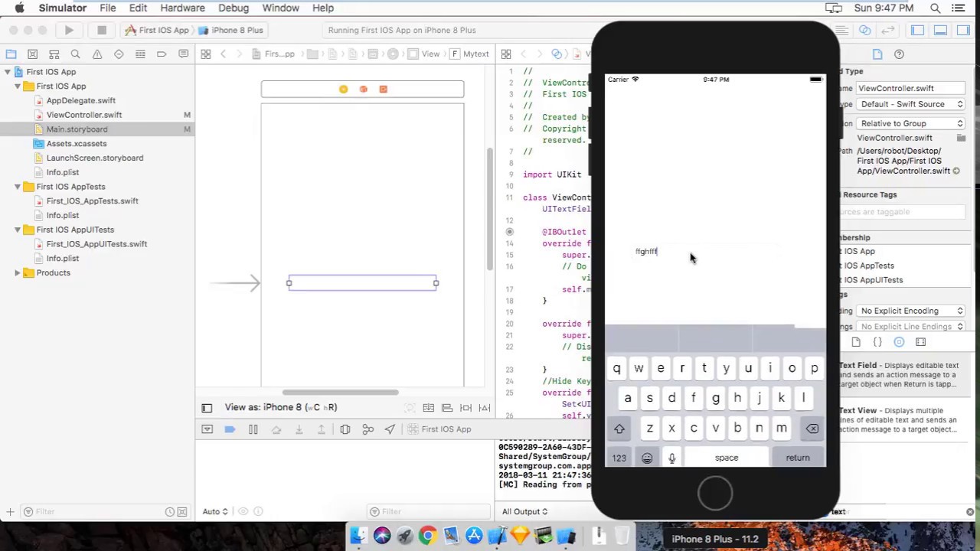Run the app with the Play button
The height and width of the screenshot is (551, 980).
pos(69,30)
